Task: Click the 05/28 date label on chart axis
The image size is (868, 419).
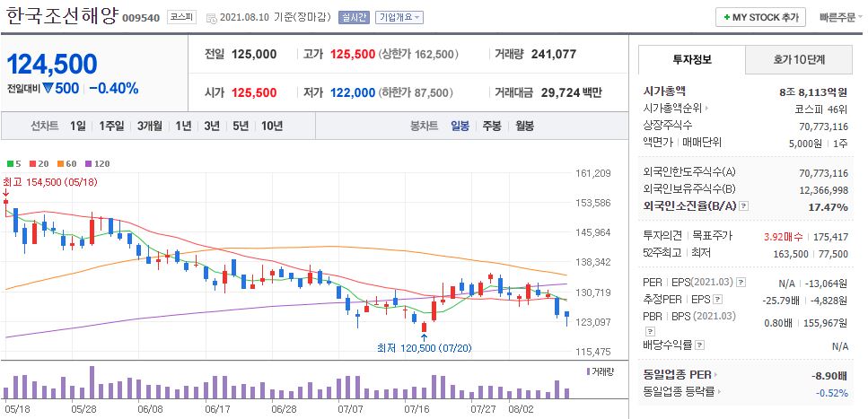Action: 83,410
